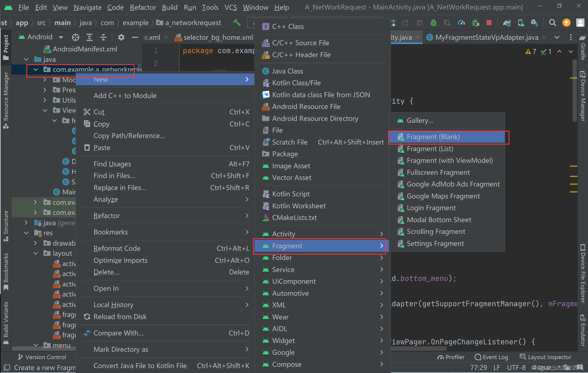Click the Search Everywhere magnifier icon
588x373 pixels.
pos(552,23)
